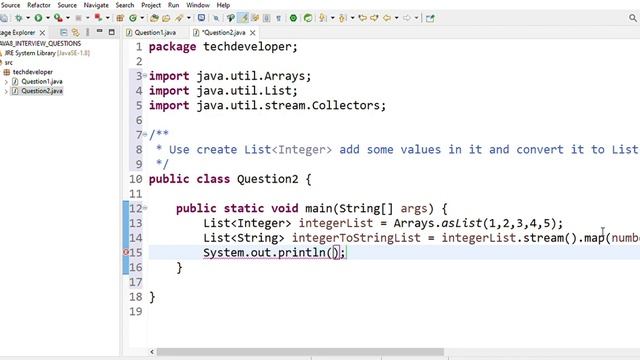This screenshot has width=640, height=360.
Task: Open the External Tools dropdown arrow
Action: (107, 18)
